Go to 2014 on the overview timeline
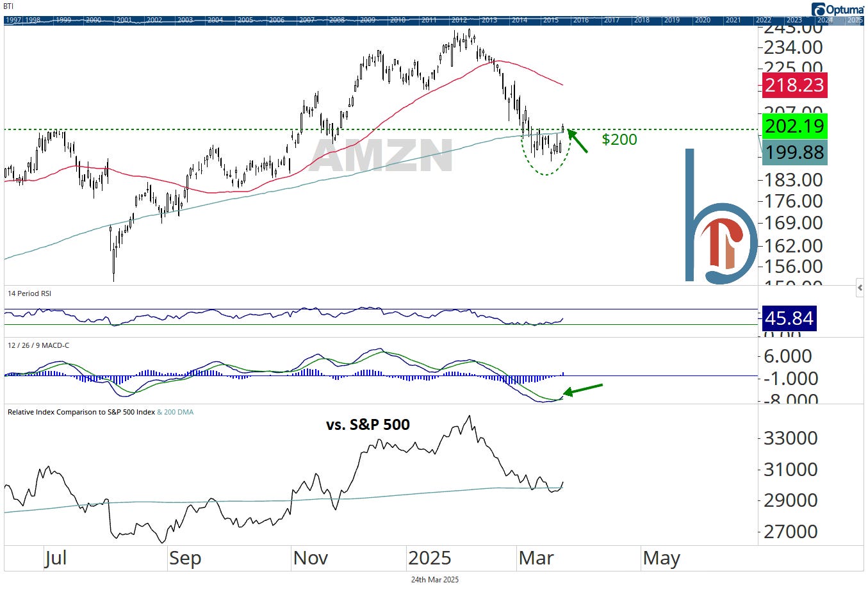 coord(520,20)
